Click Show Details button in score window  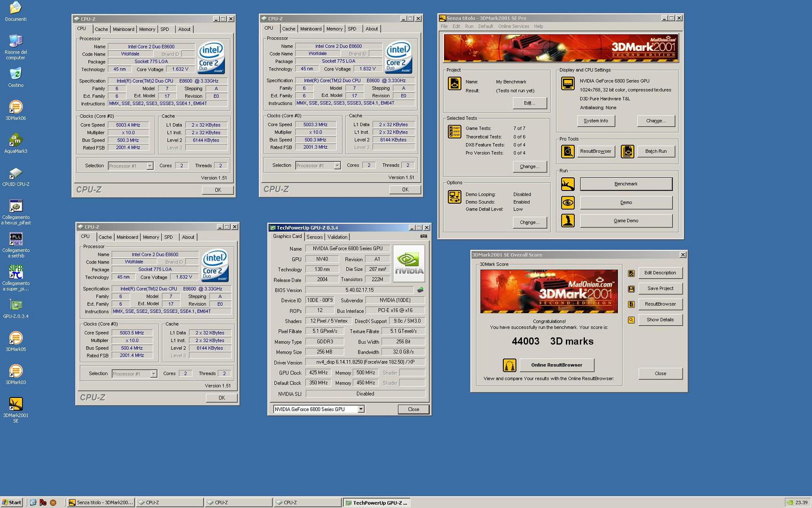point(660,320)
